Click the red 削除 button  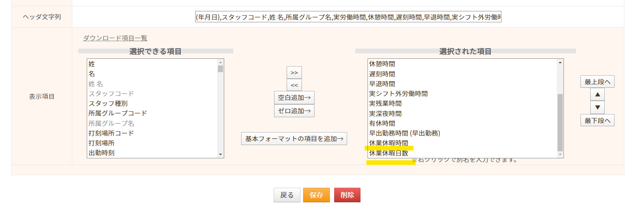[x=347, y=195]
